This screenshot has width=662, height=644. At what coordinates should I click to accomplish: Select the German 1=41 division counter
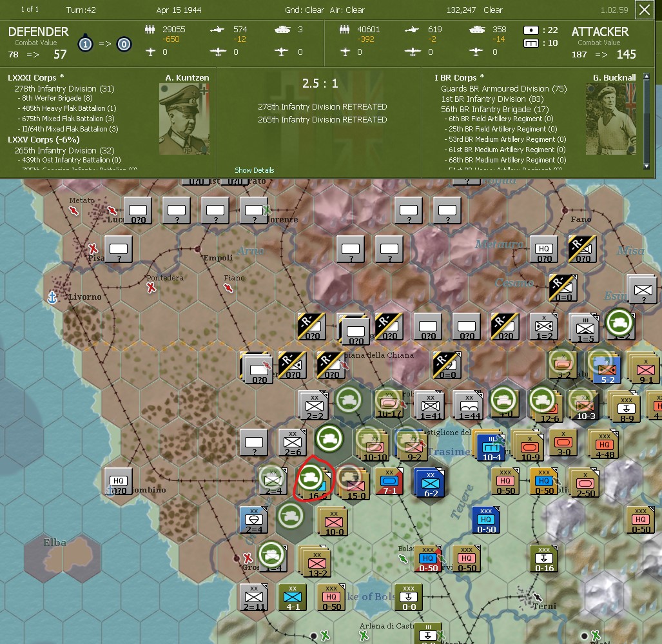(430, 405)
